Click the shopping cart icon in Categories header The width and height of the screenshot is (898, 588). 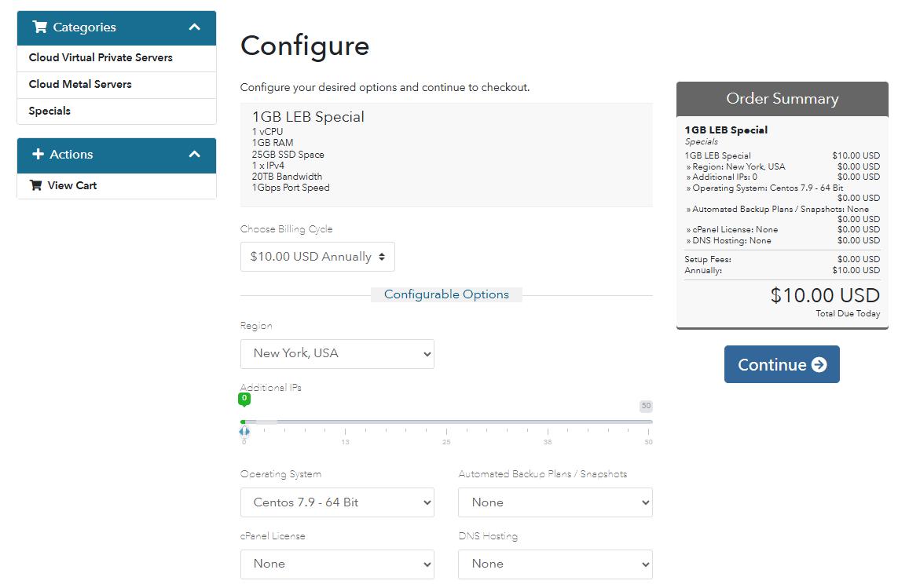39,27
